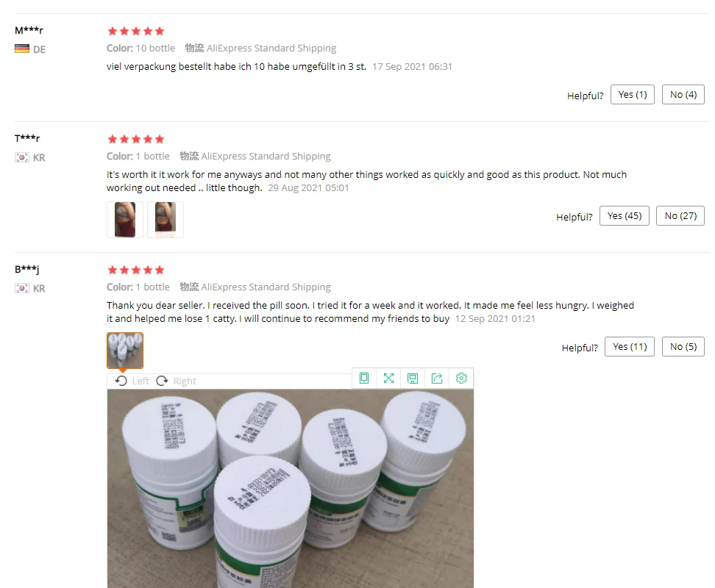Expand image to fullscreen with arrows icon
Screen dimensions: 715x588
pyautogui.click(x=388, y=378)
